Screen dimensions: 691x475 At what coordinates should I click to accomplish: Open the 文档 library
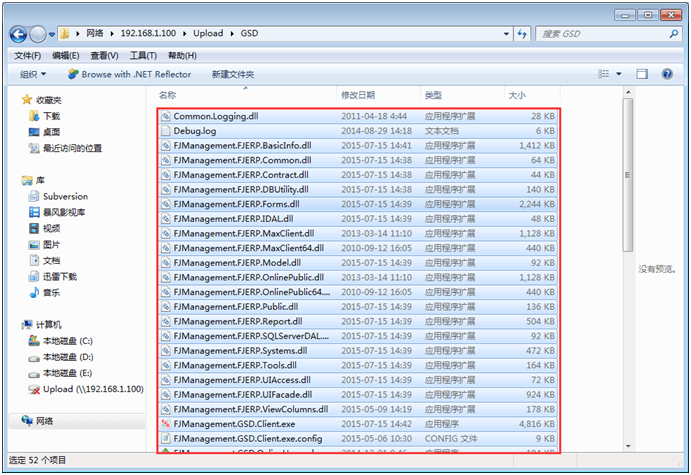(44, 260)
